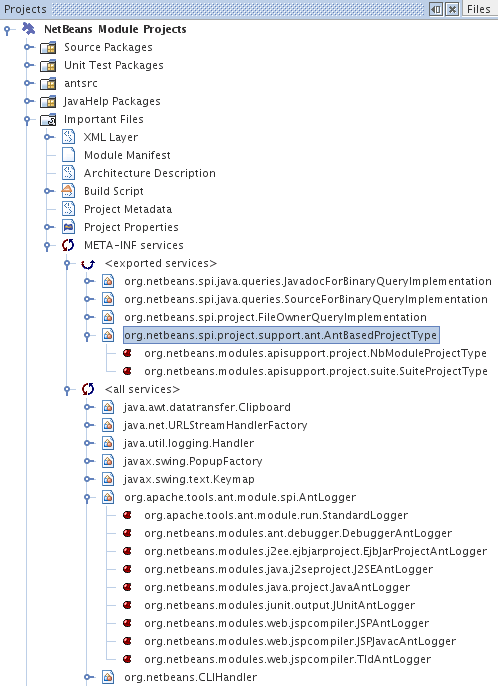The height and width of the screenshot is (686, 498).
Task: Click the SourceForBinaryQueryImplementation service icon
Action: point(108,299)
